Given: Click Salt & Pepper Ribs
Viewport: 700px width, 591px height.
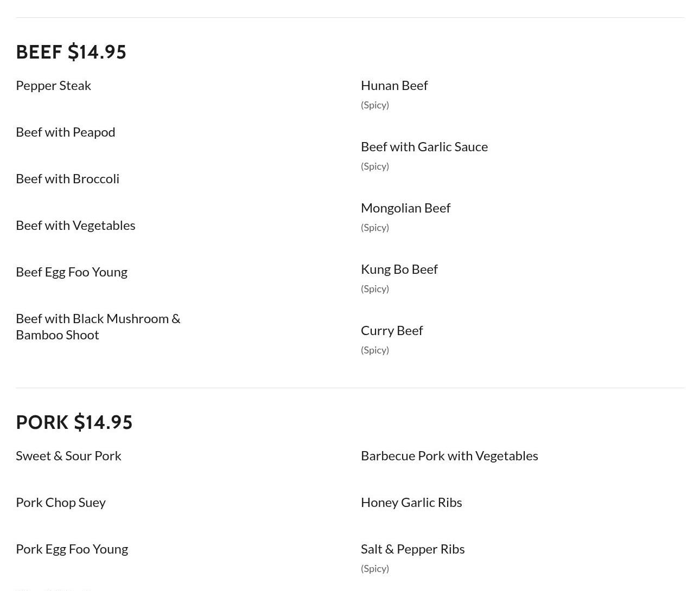Looking at the screenshot, I should click(412, 549).
